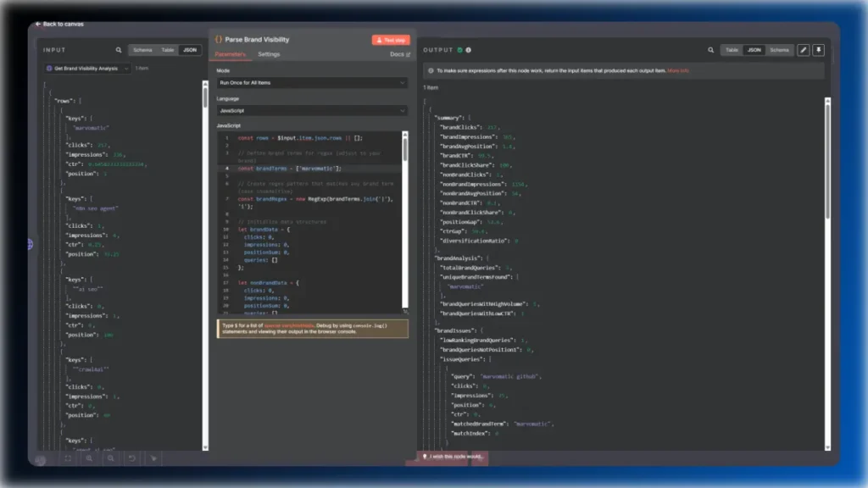This screenshot has height=488, width=868.
Task: Click the edit output pencil icon
Action: [804, 50]
